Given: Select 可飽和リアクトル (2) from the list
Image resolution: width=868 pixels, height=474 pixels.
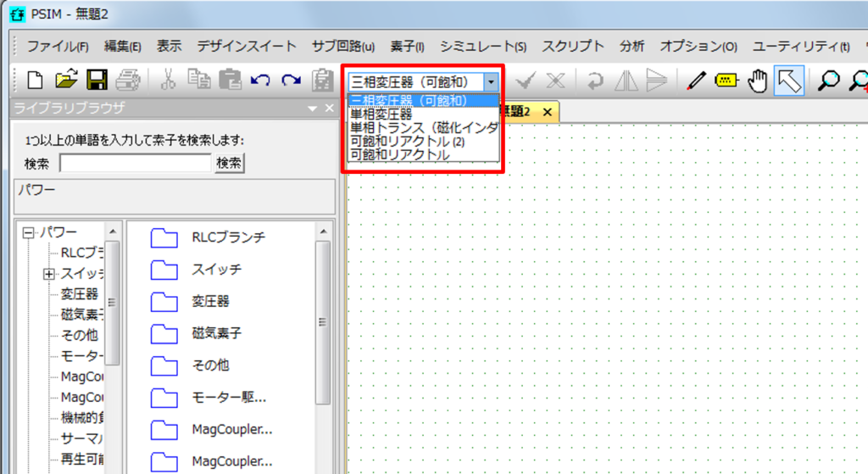Looking at the screenshot, I should pos(424,142).
